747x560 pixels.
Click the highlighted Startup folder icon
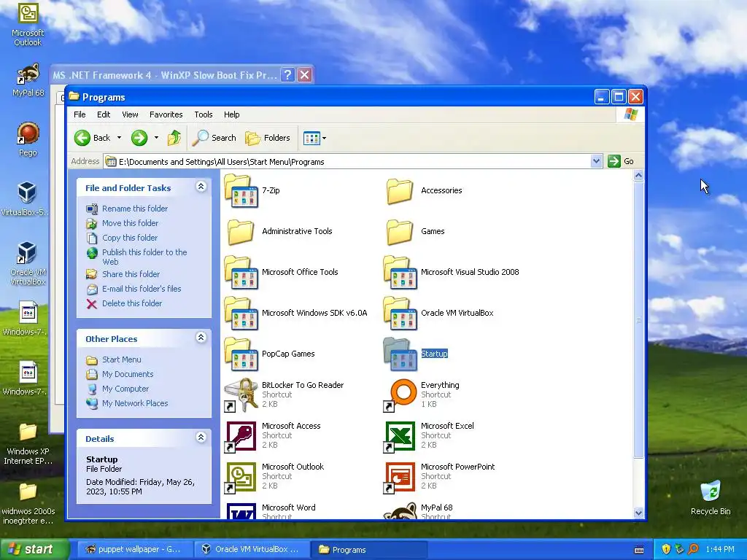click(400, 354)
